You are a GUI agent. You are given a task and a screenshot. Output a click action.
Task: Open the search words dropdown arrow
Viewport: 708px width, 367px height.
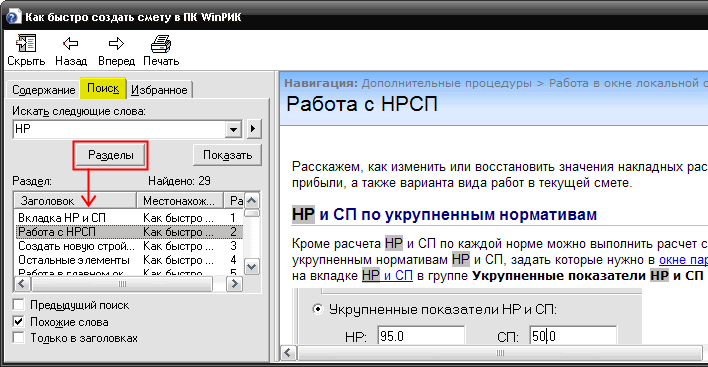click(x=233, y=130)
